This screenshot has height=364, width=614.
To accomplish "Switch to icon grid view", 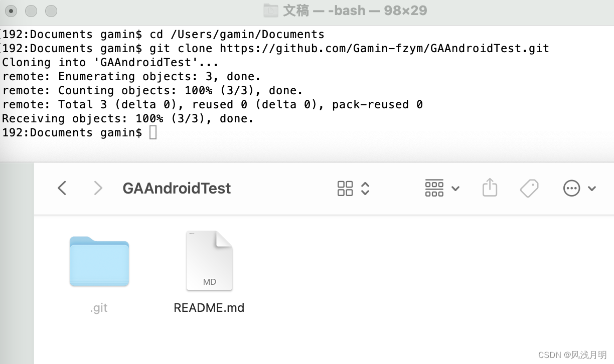I will 345,189.
